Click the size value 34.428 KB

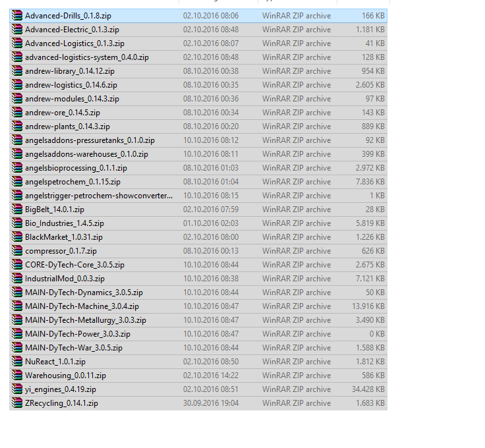point(368,389)
